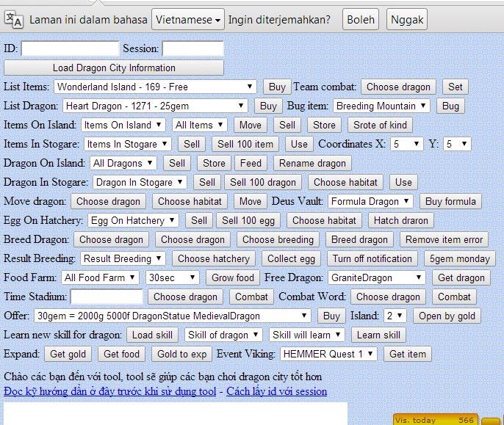Click the Open by gold button

pos(447,316)
